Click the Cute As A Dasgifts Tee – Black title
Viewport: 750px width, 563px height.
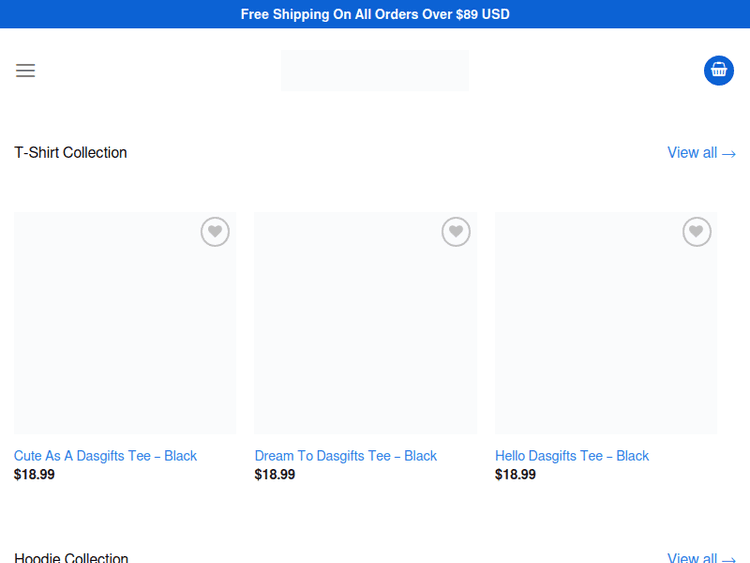[x=105, y=456]
